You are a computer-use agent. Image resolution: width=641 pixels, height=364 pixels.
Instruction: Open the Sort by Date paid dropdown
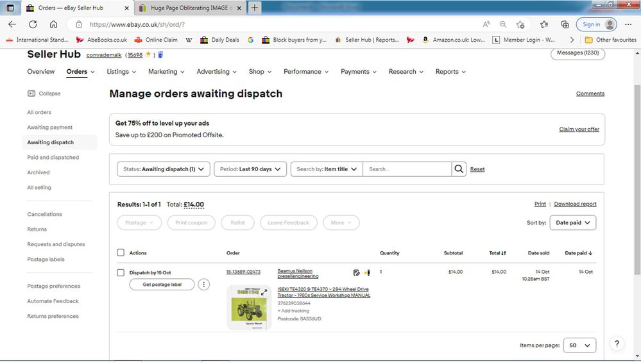(x=573, y=223)
